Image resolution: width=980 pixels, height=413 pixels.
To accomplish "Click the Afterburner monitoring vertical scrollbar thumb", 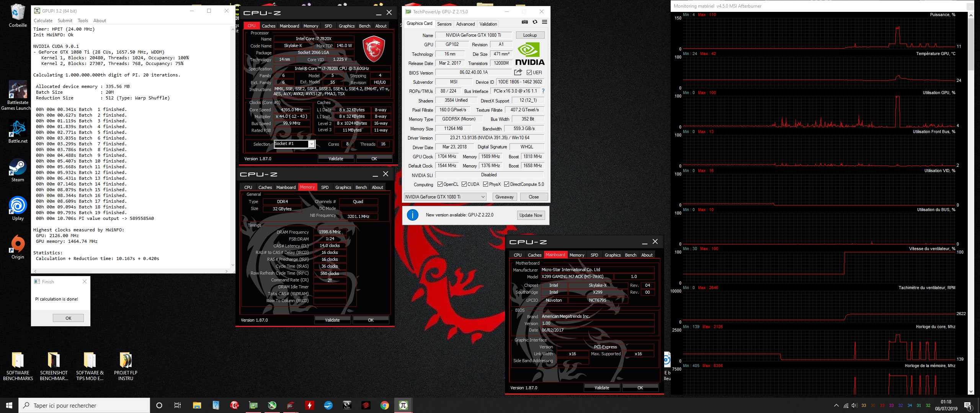I will click(971, 44).
